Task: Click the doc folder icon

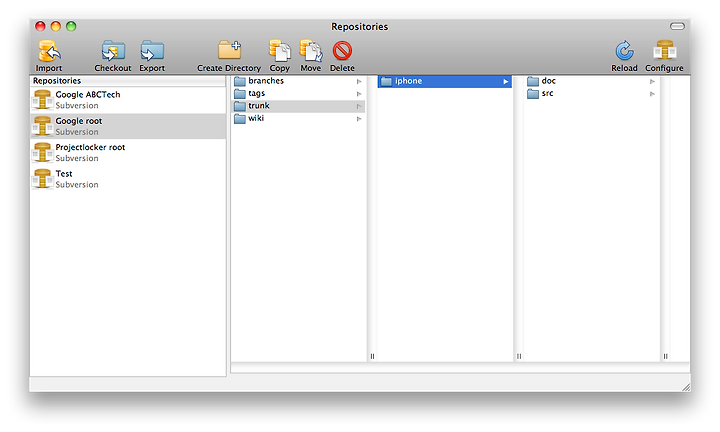Action: pyautogui.click(x=533, y=81)
